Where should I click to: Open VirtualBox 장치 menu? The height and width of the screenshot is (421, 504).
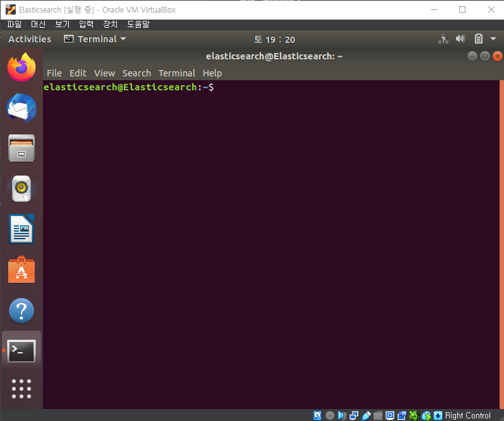point(111,24)
